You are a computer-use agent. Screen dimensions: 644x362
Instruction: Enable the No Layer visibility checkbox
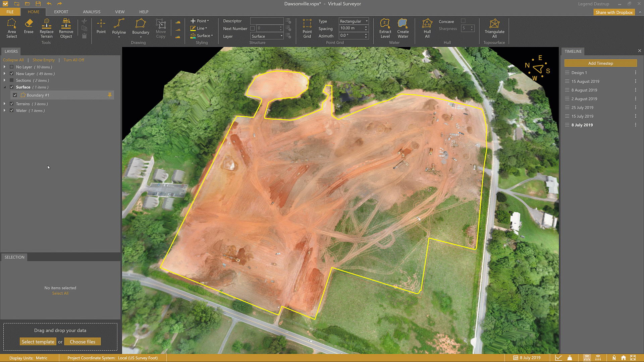point(12,67)
